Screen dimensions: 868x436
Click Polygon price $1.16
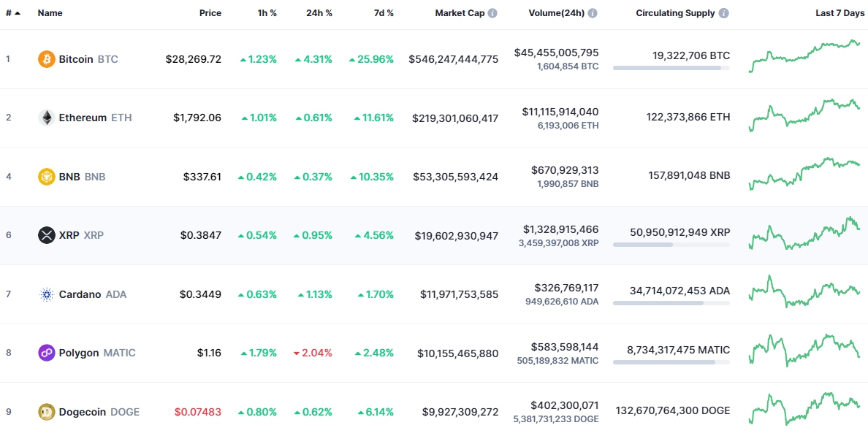209,353
